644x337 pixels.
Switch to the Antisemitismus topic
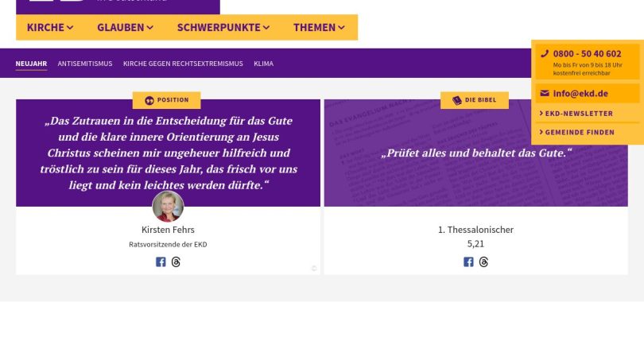click(85, 64)
